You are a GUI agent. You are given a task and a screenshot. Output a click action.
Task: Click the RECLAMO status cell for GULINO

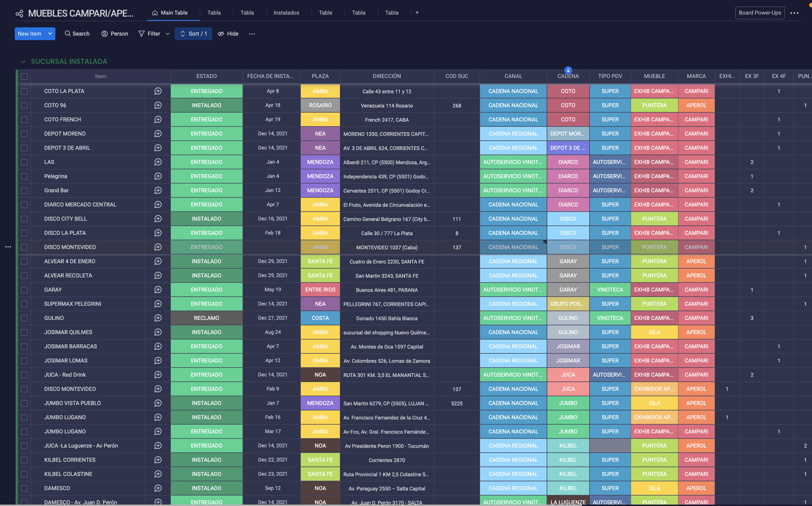point(207,318)
